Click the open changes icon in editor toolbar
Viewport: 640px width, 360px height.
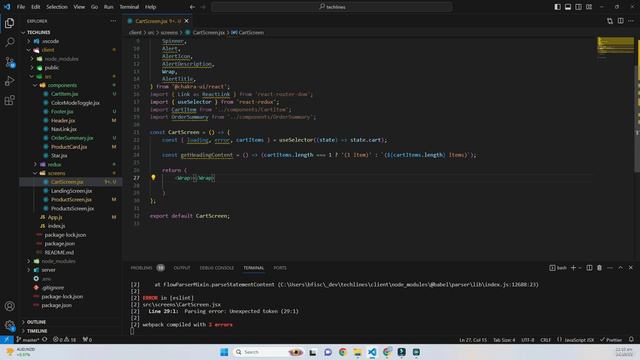pyautogui.click(x=610, y=21)
